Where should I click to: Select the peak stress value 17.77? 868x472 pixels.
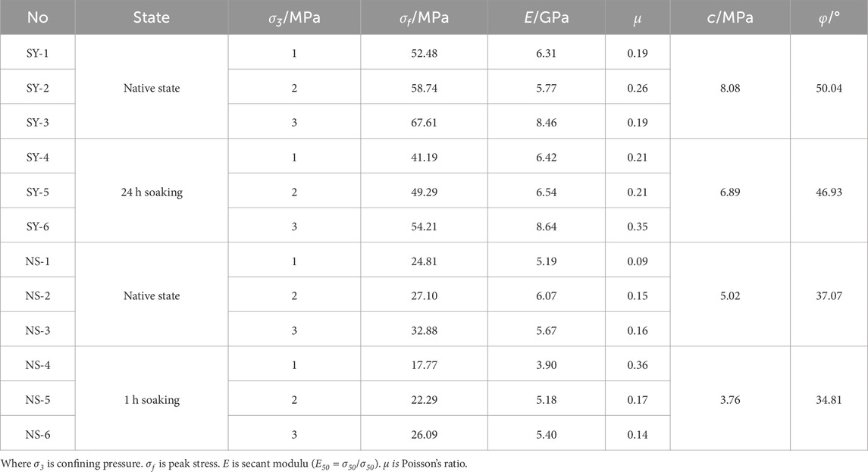coord(422,365)
